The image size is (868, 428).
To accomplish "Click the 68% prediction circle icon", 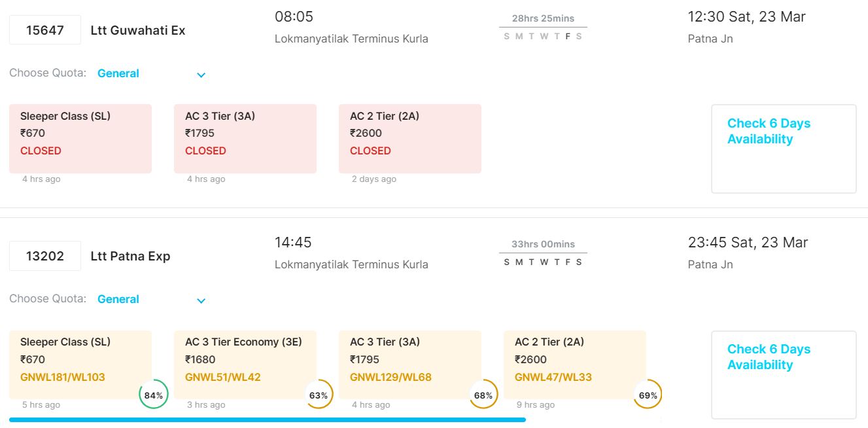I will coord(483,395).
